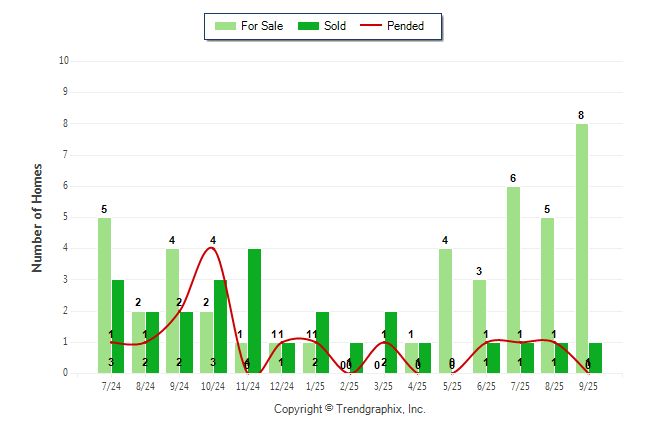646x434 pixels.
Task: Click the 11/24 Sold bar
Action: (x=254, y=310)
